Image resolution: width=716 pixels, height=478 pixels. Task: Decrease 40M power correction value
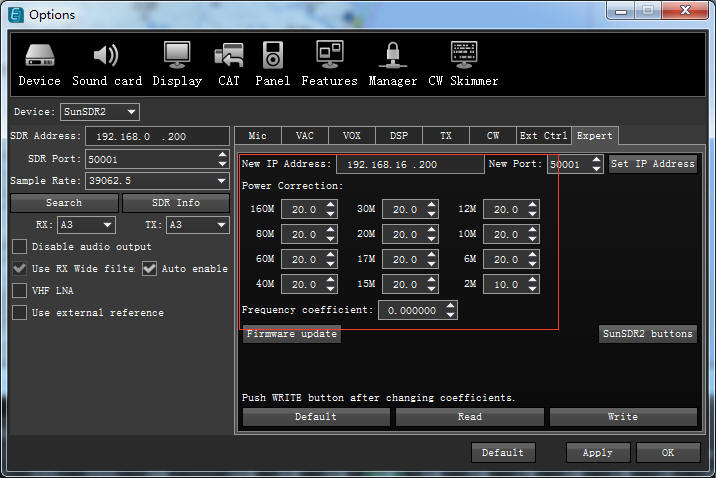point(331,289)
